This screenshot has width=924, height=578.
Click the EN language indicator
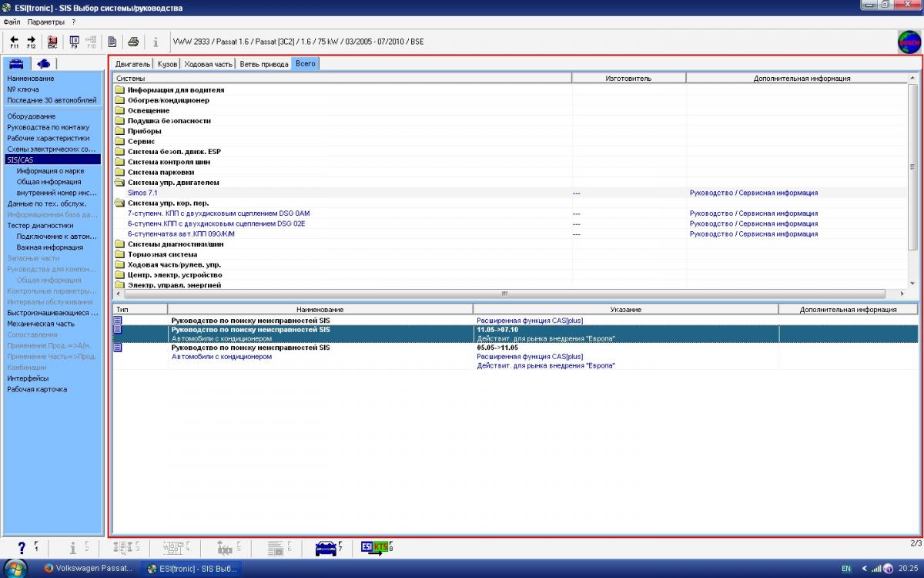[x=846, y=569]
